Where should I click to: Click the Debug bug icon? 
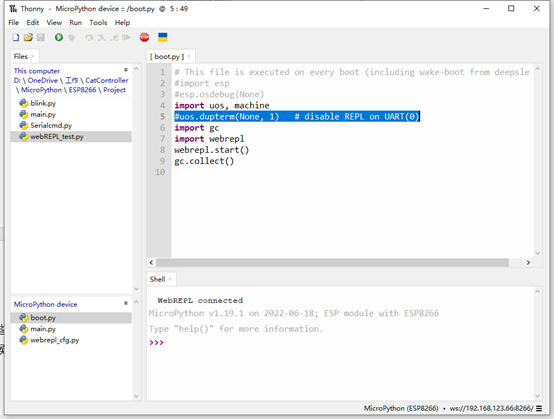point(71,37)
